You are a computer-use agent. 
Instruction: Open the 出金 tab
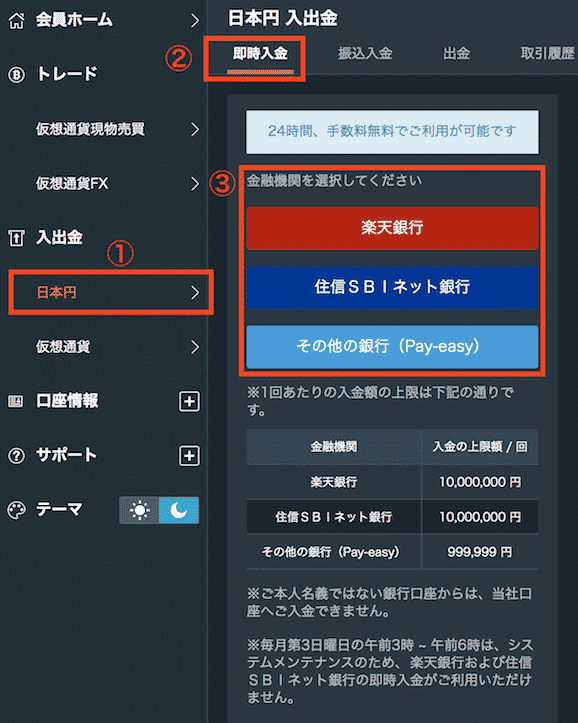point(456,53)
